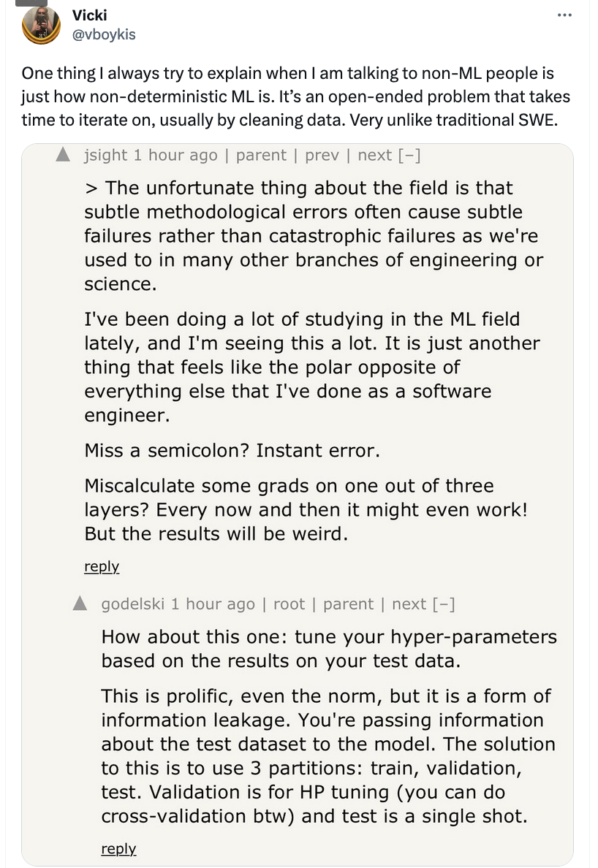
Task: Go to root from godelski's comment
Action: pos(289,604)
